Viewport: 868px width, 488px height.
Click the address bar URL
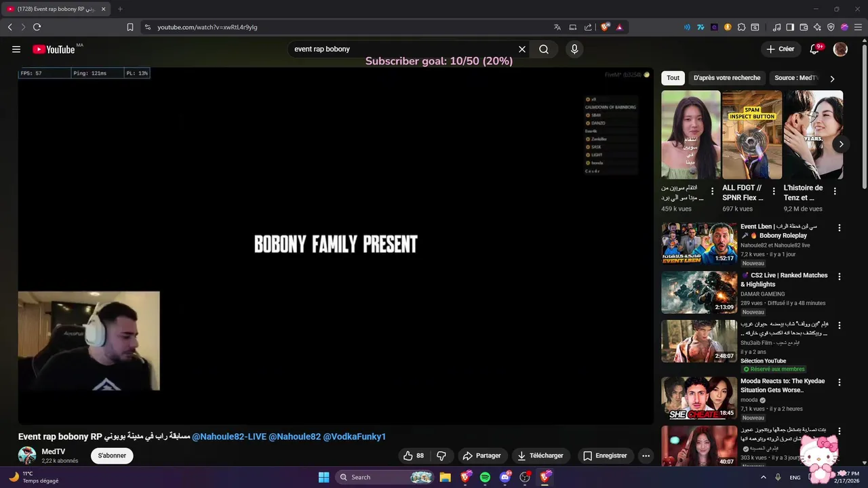click(208, 27)
